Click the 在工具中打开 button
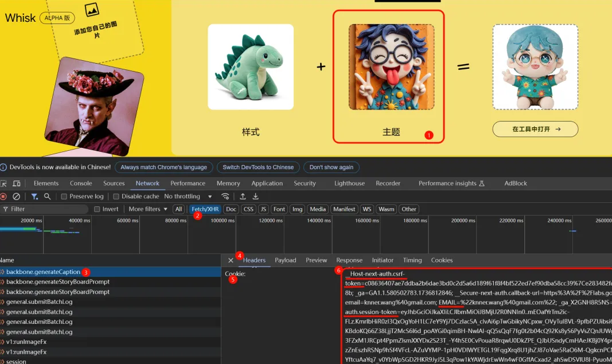612x364 pixels. (535, 129)
